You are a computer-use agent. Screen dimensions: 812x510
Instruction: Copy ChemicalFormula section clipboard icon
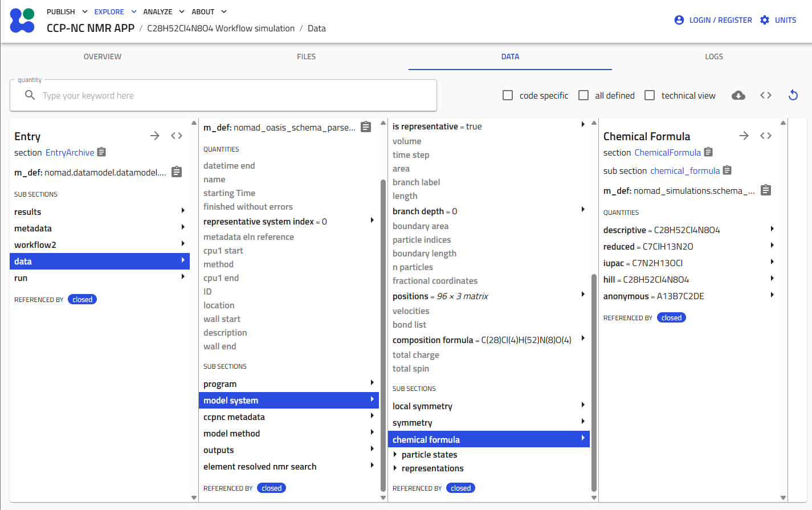pyautogui.click(x=708, y=152)
